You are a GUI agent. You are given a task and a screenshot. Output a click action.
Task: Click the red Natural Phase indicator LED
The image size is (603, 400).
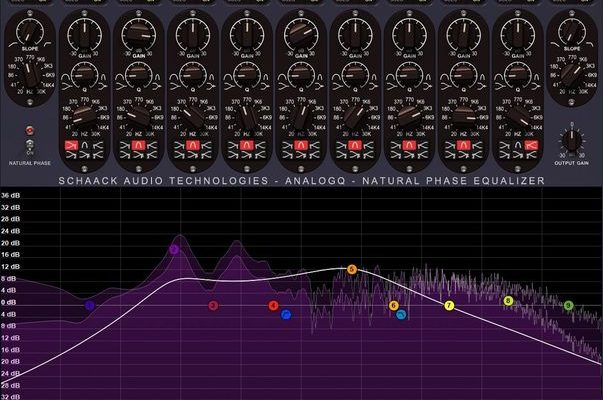pos(30,131)
